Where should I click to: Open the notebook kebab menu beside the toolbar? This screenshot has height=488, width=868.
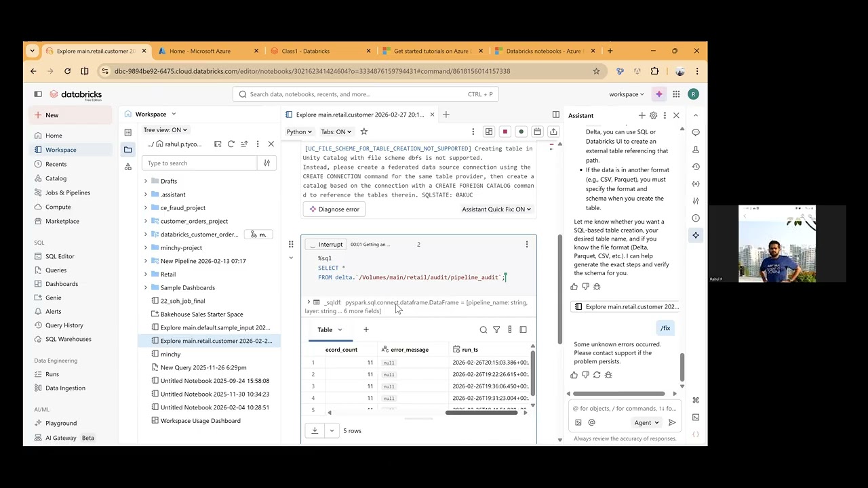pos(473,131)
